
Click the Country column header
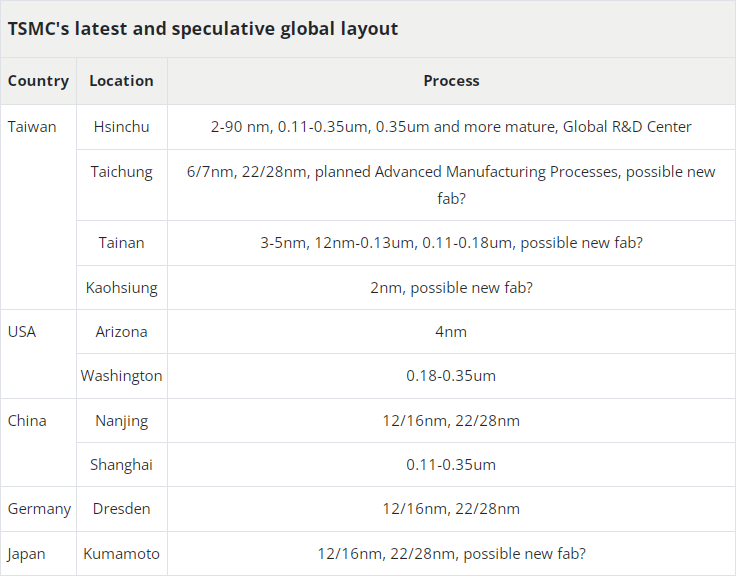click(38, 81)
